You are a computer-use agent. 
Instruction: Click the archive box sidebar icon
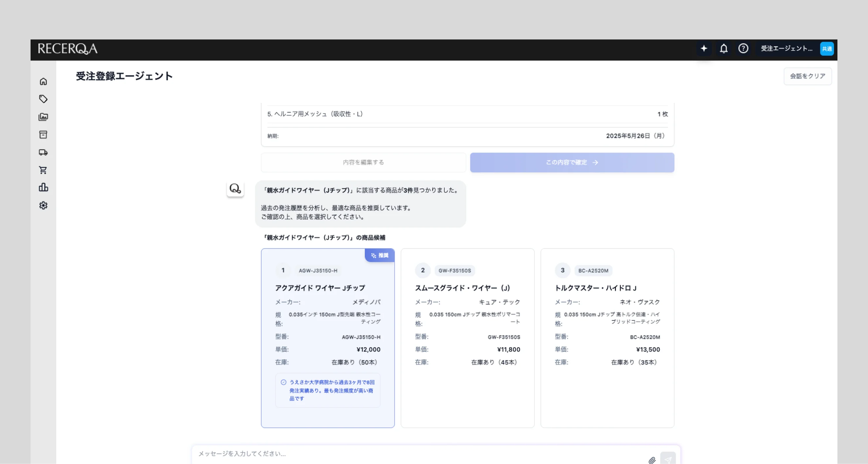(43, 134)
